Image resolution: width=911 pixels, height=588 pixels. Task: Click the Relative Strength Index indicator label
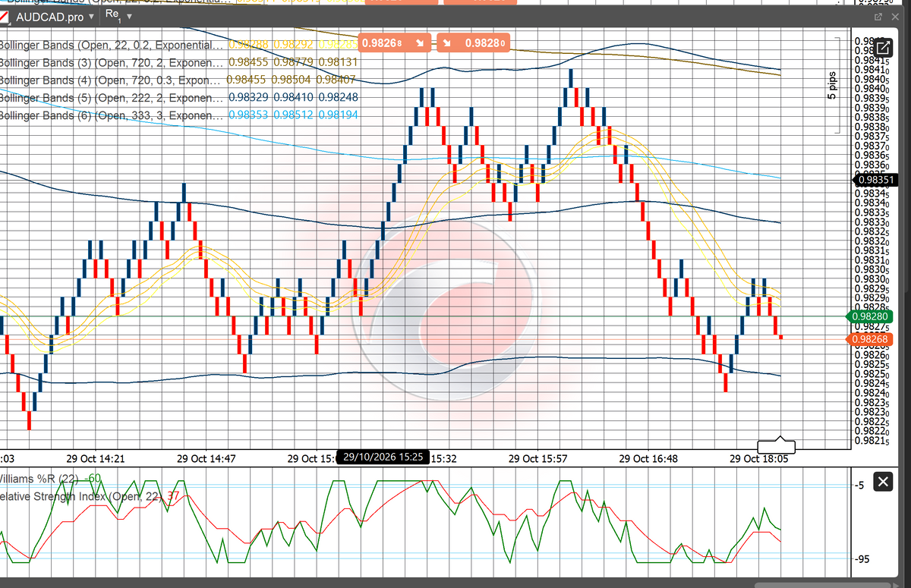[x=80, y=496]
